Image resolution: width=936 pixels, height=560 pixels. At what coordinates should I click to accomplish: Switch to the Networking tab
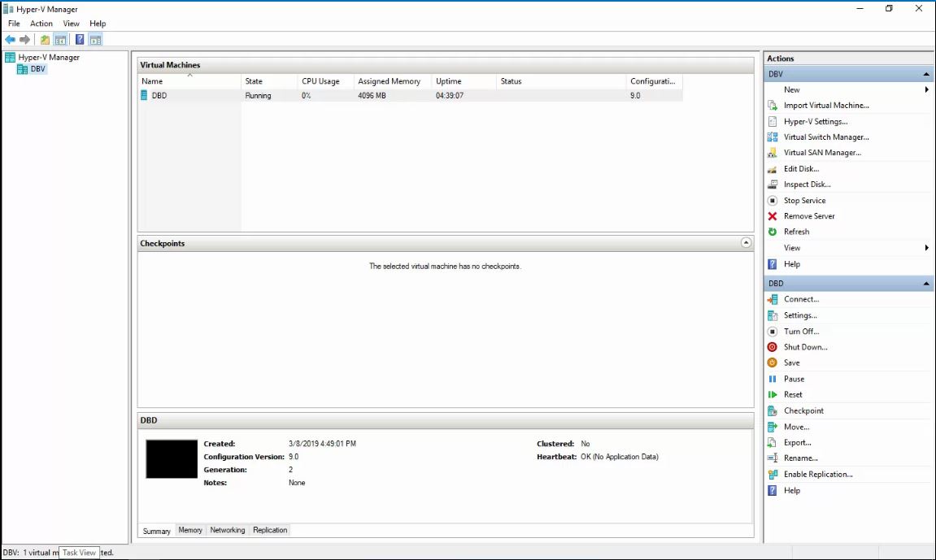click(x=228, y=530)
